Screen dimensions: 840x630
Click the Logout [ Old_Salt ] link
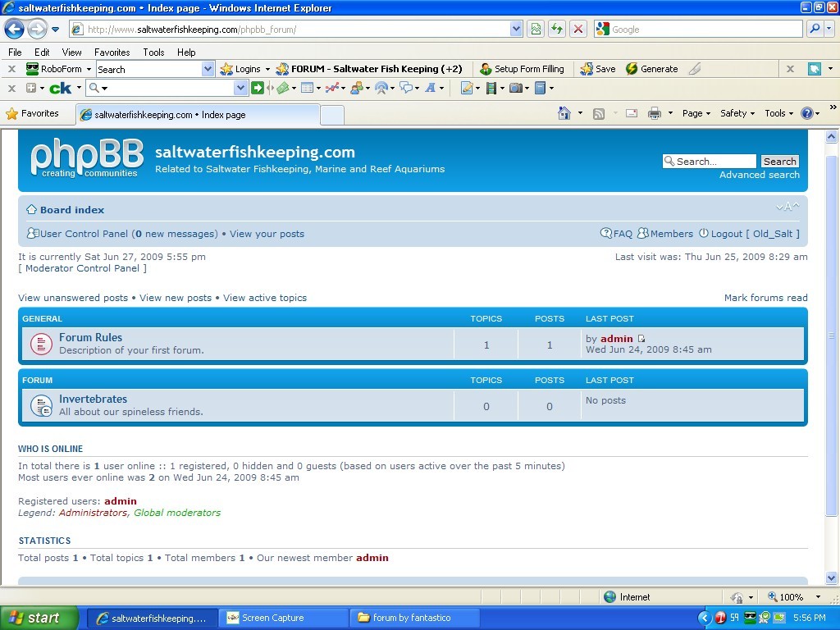[749, 234]
